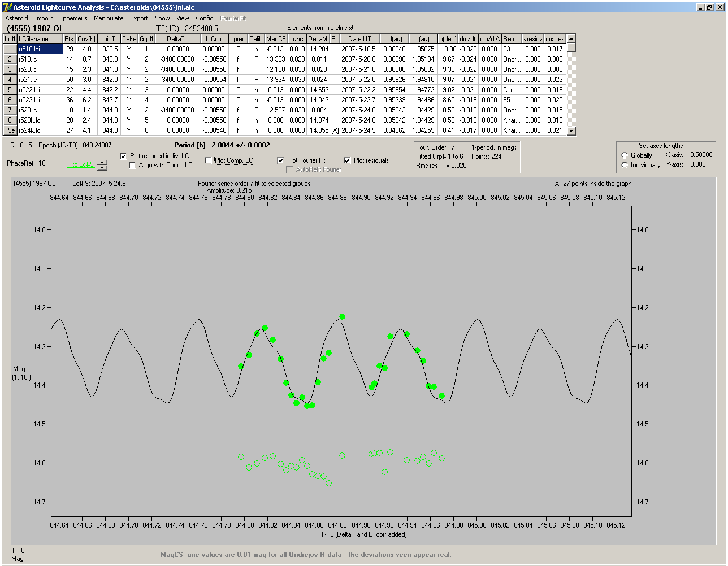Toggle Plot reduced indiv. LC checkbox

click(123, 156)
